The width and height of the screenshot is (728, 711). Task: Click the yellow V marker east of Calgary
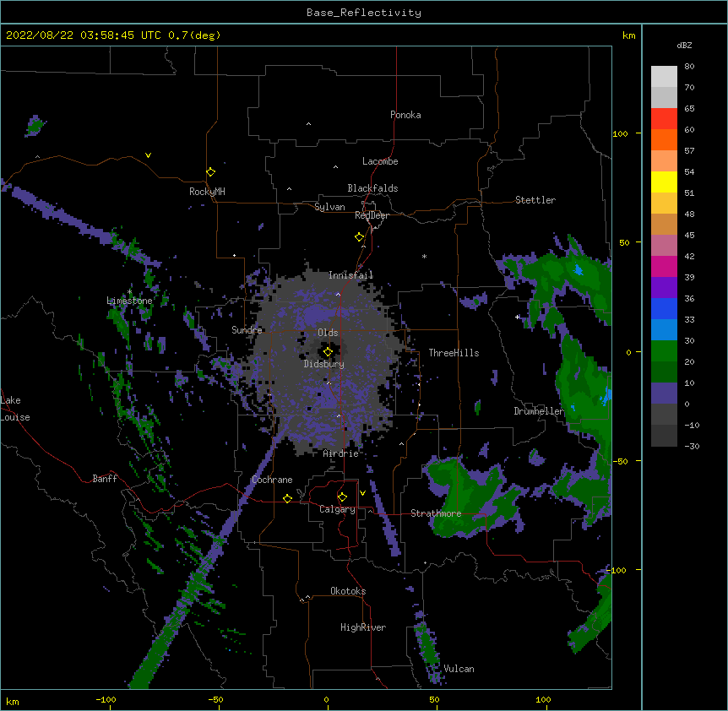[362, 493]
